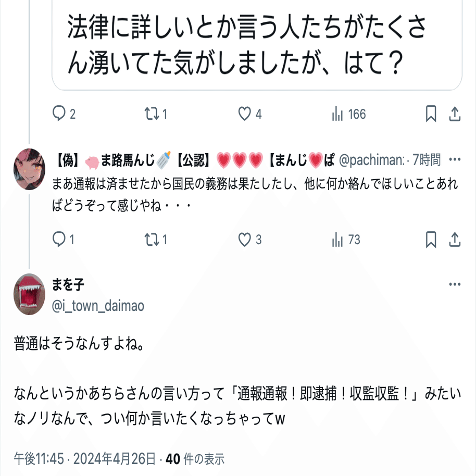Reply to the pachiman tweet
The width and height of the screenshot is (476, 476).
[x=60, y=240]
